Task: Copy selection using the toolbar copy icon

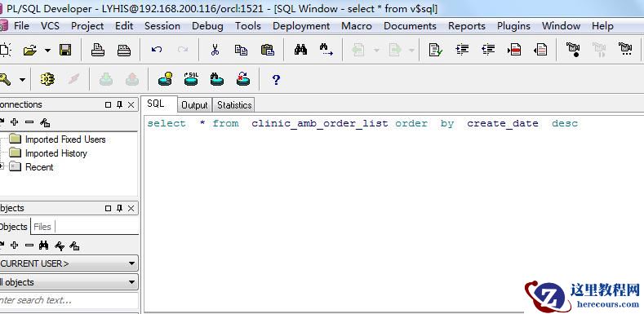Action: point(241,50)
